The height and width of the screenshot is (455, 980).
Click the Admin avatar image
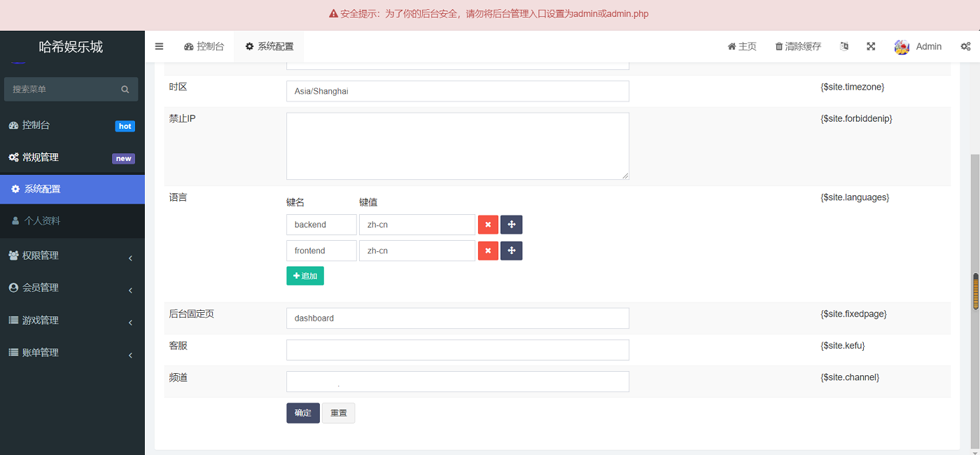pyautogui.click(x=902, y=46)
